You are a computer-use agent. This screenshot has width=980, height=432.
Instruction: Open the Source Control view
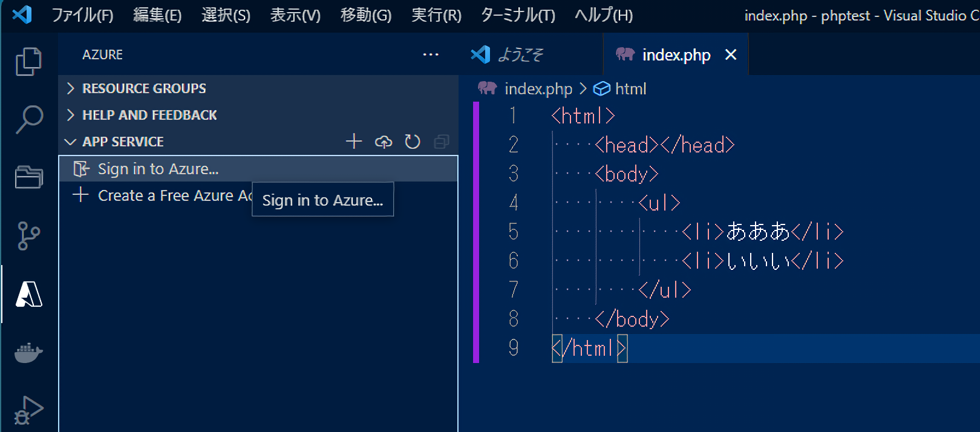(28, 235)
